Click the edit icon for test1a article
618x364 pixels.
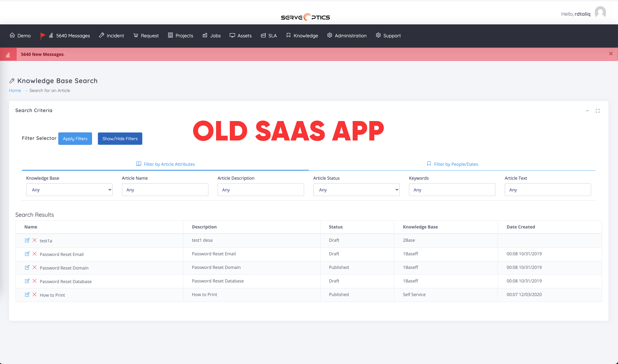tap(27, 240)
